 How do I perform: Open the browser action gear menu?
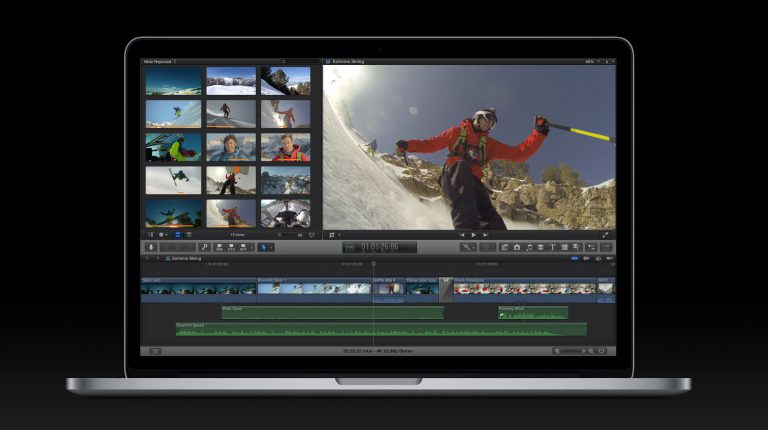[x=163, y=235]
